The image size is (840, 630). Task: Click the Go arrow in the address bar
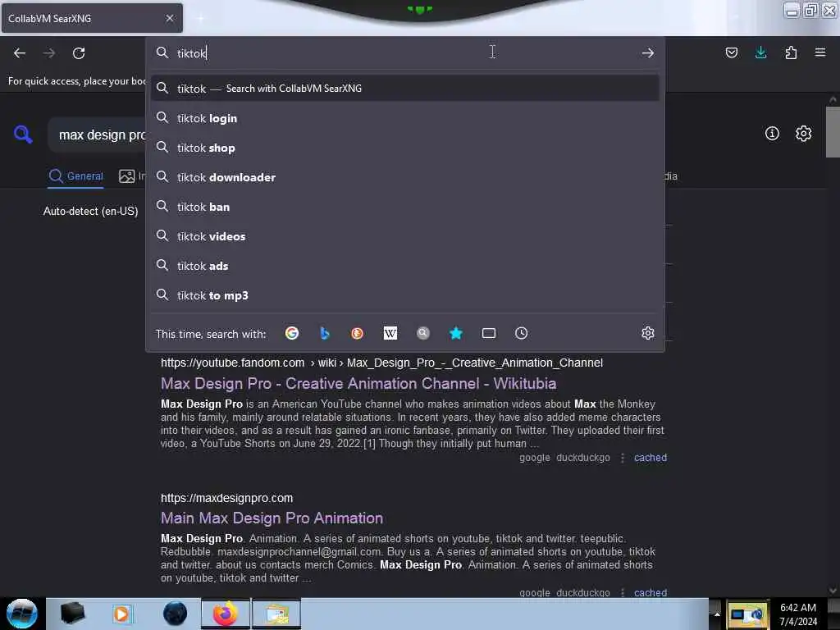point(648,53)
